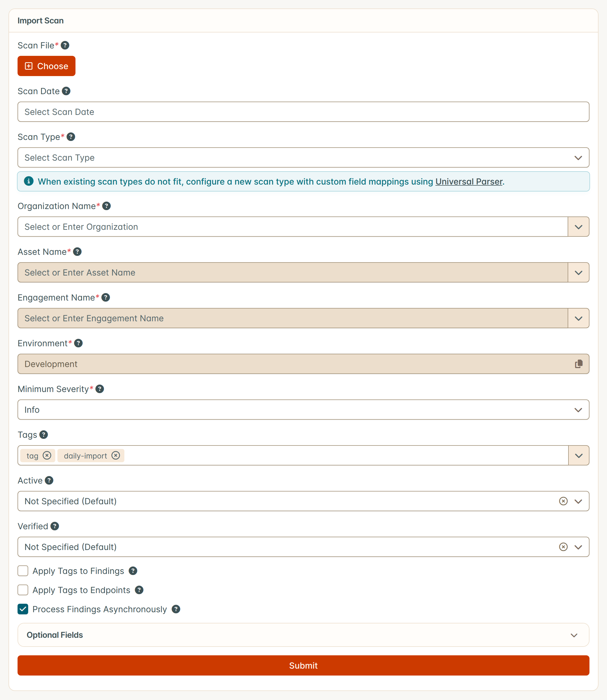Open the Organization Name dropdown arrow

coord(579,227)
